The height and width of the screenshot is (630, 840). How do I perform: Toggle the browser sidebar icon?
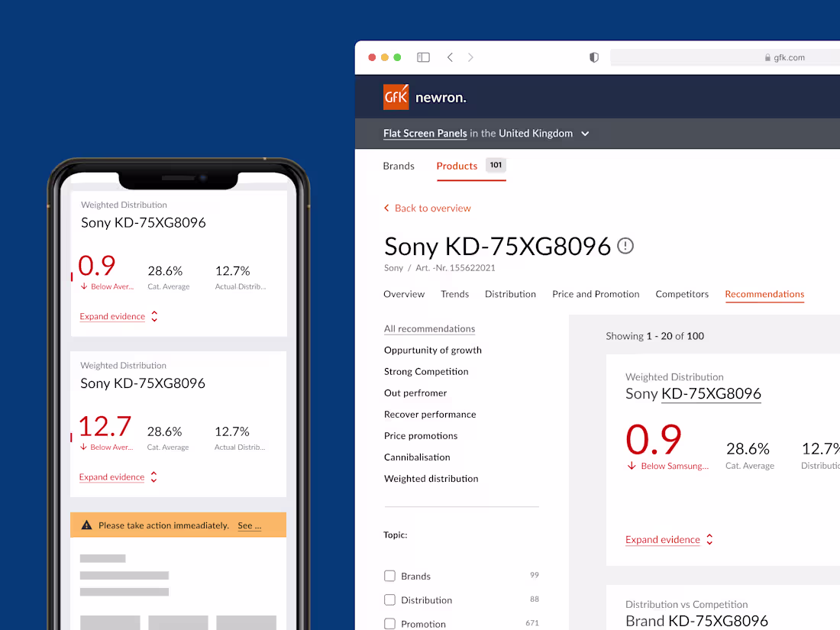tap(423, 57)
